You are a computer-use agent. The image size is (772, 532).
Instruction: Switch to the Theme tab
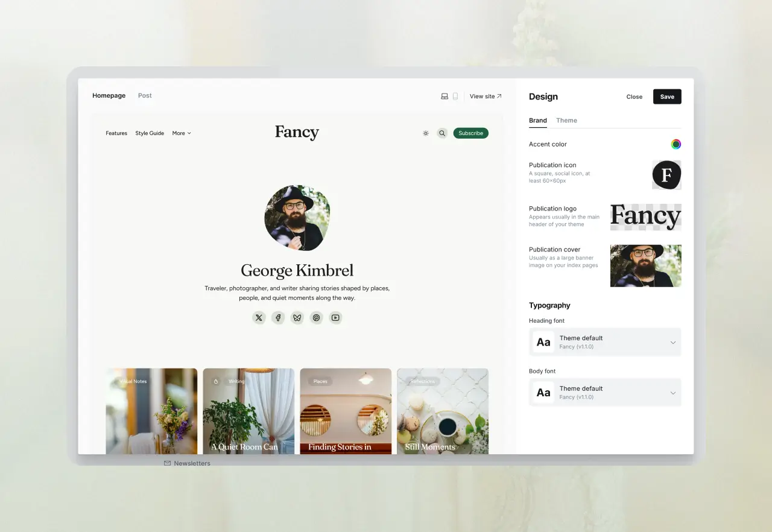point(566,121)
